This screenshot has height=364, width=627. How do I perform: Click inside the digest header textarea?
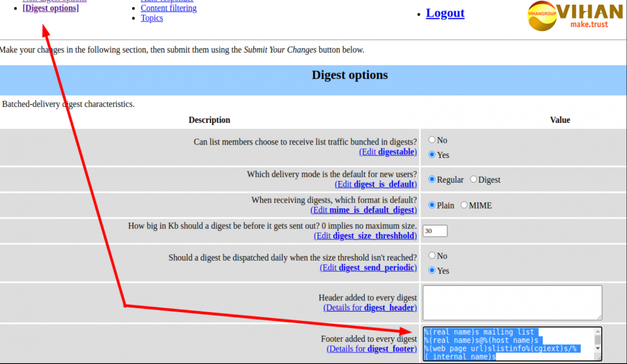coord(512,302)
